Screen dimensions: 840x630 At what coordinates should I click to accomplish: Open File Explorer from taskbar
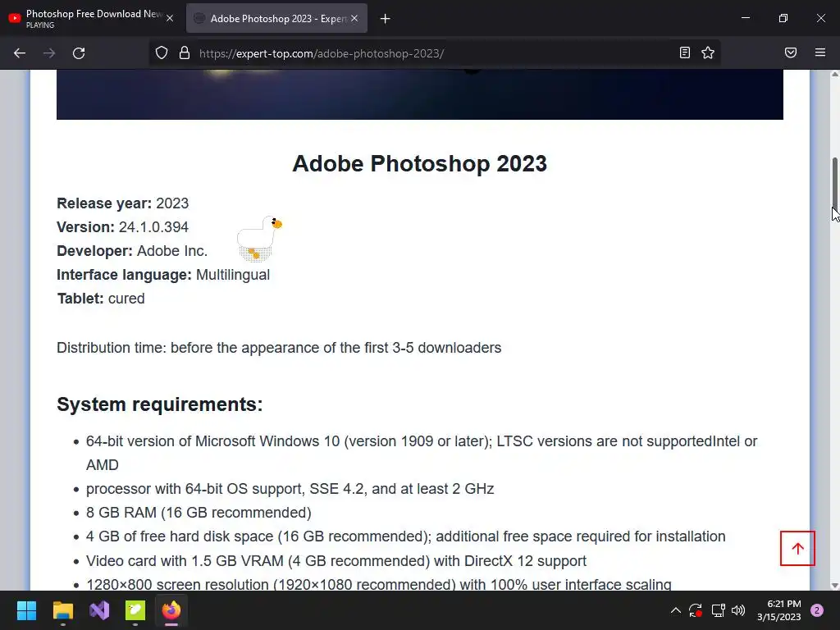(62, 610)
